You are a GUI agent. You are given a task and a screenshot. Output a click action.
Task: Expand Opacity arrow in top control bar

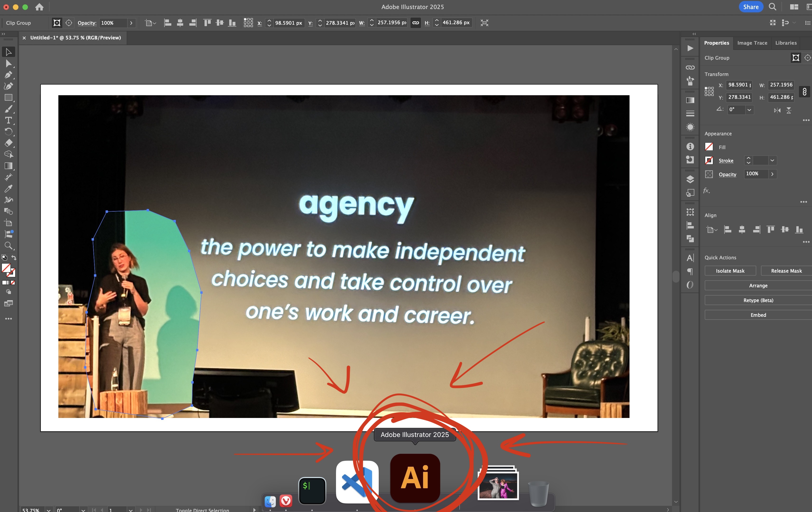pyautogui.click(x=131, y=23)
